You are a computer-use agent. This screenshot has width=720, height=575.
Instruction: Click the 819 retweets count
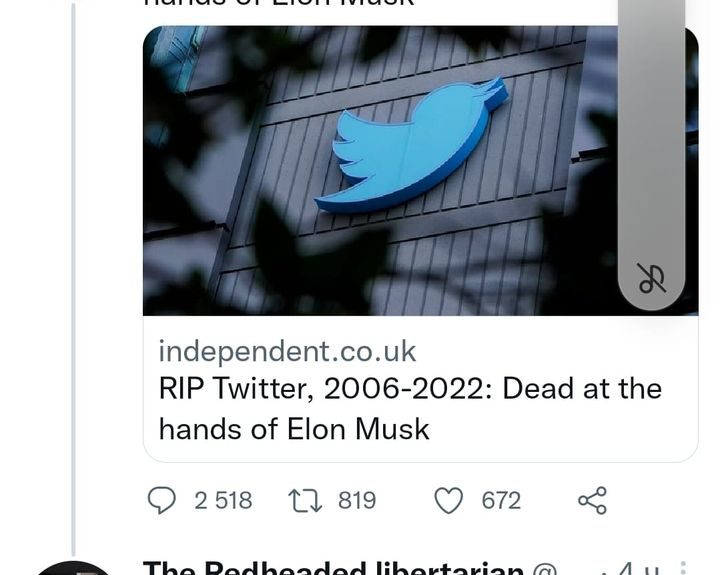[x=357, y=500]
